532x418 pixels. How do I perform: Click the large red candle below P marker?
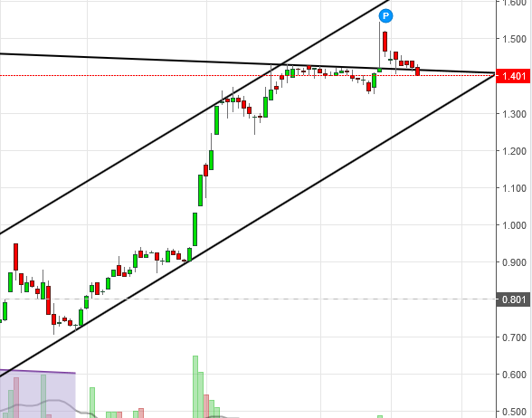385,42
